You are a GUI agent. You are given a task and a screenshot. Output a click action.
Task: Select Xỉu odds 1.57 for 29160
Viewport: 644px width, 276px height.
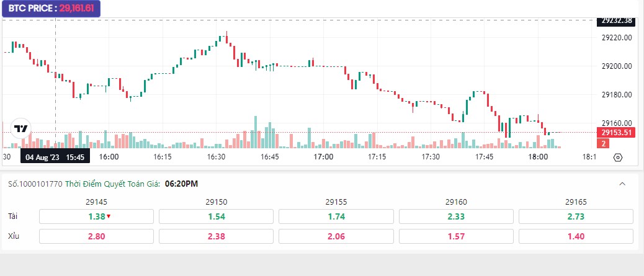(456, 236)
